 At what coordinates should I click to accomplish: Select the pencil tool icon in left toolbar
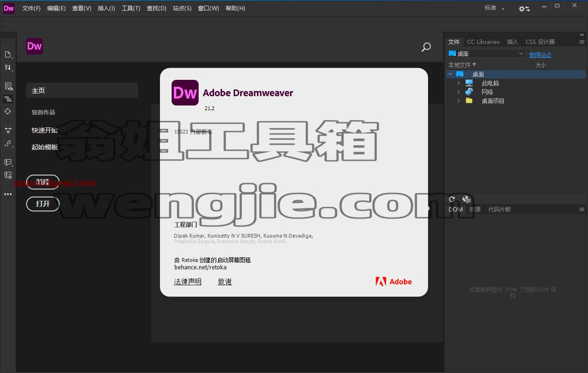pos(8,143)
